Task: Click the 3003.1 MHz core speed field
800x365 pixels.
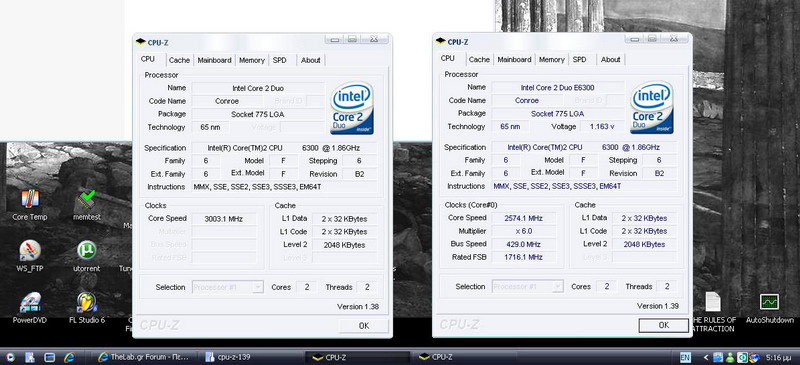Action: pos(224,219)
